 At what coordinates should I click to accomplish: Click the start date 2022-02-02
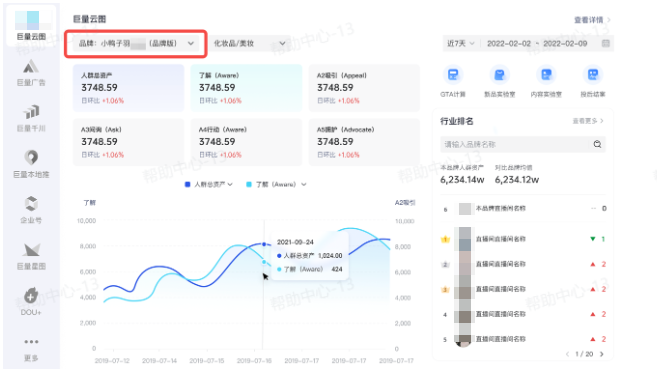pos(509,43)
